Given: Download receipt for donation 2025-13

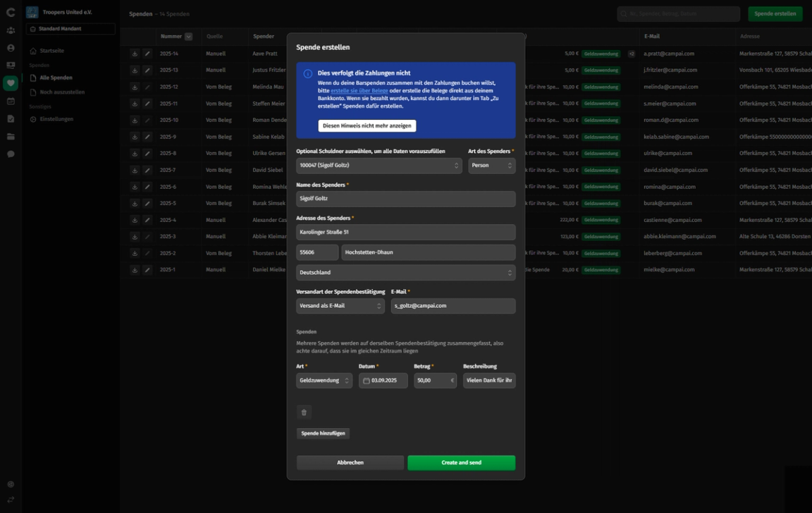Looking at the screenshot, I should pyautogui.click(x=135, y=70).
